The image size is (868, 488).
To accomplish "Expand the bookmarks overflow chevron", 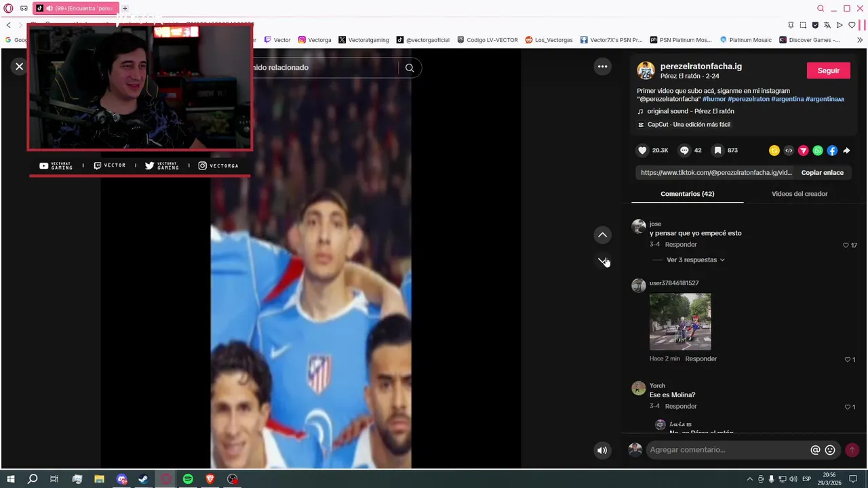I will pos(860,40).
